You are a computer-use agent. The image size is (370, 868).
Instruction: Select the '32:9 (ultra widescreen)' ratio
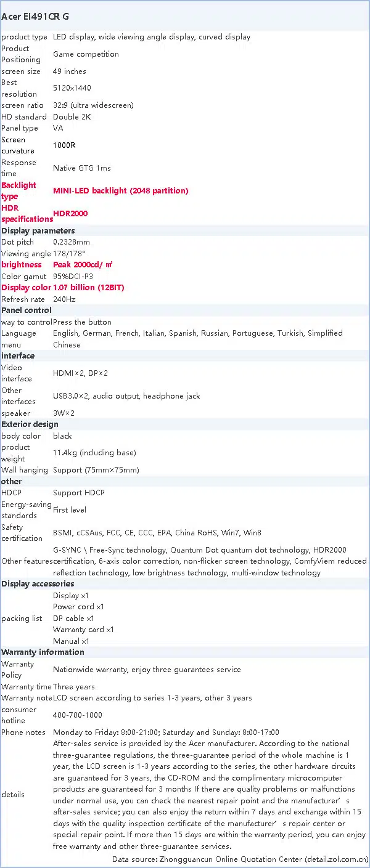[93, 105]
